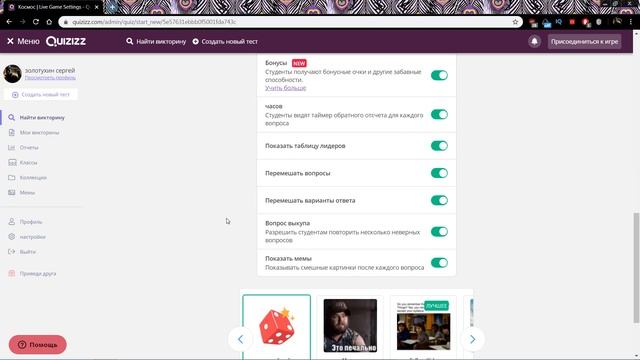Close the Космос browser tab
The width and height of the screenshot is (640, 360).
coord(97,7)
